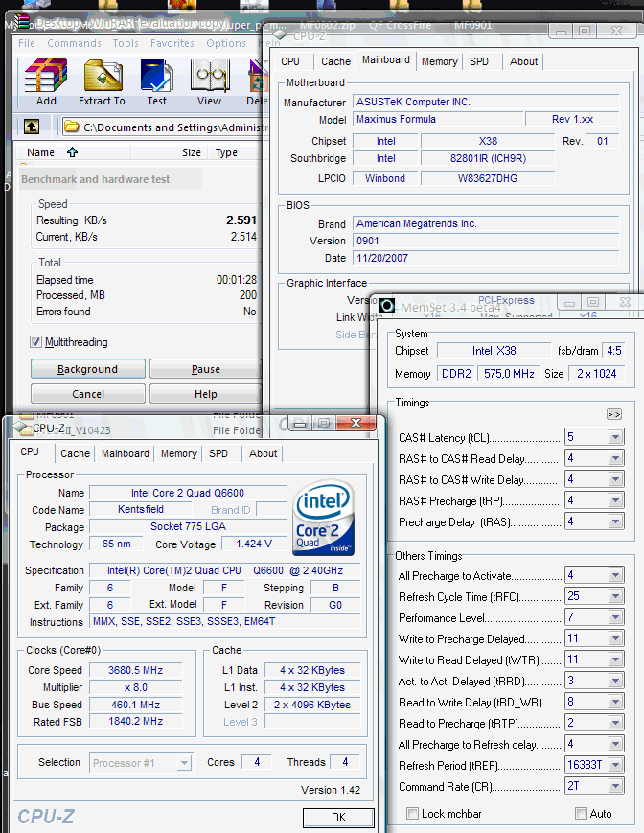
Task: Click the WinRAR Test icon
Action: [x=156, y=76]
